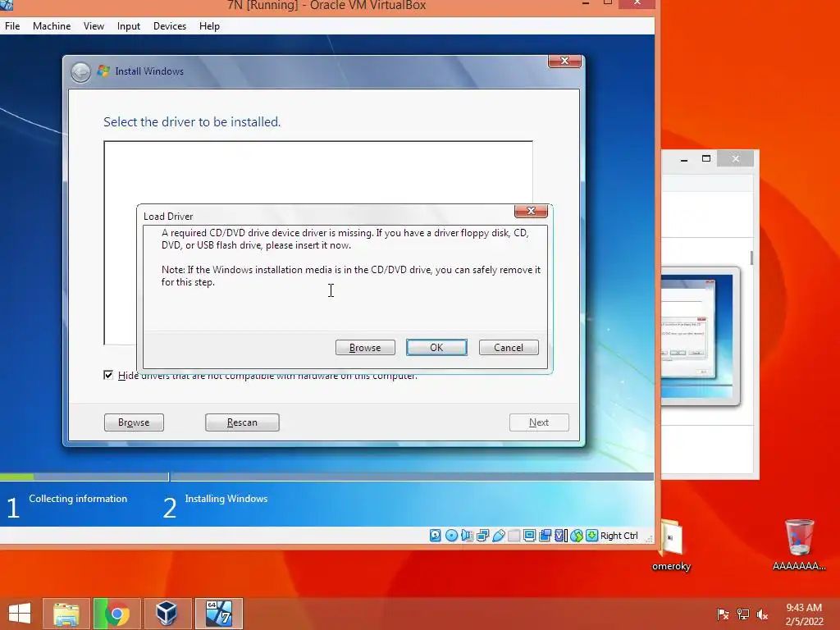840x630 pixels.
Task: Open the Input menu
Action: tap(129, 25)
